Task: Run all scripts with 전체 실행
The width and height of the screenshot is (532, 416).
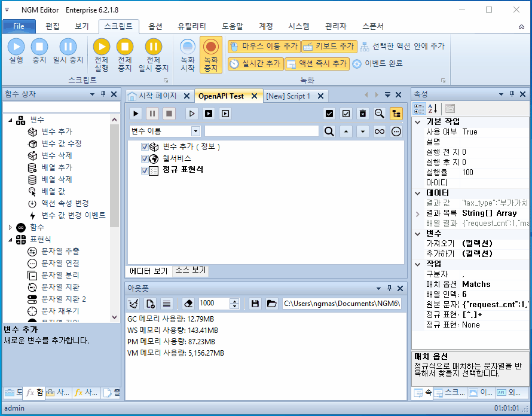Action: (102, 55)
